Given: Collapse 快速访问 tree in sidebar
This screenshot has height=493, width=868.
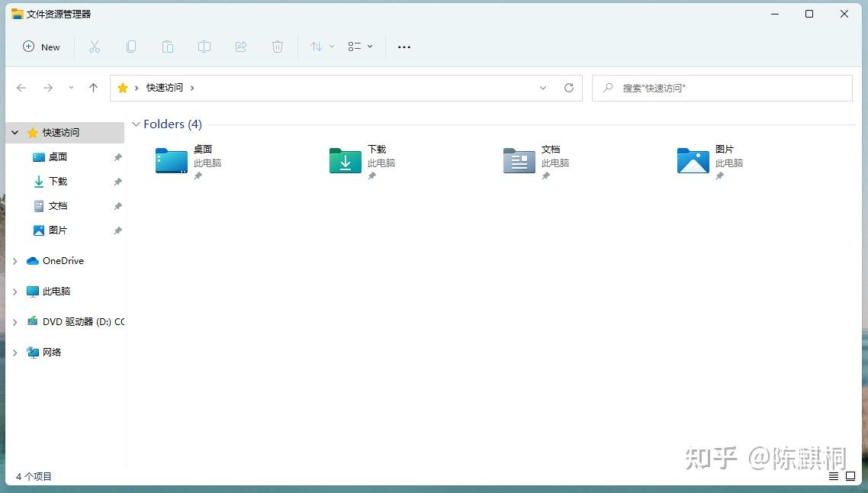Looking at the screenshot, I should pos(15,133).
